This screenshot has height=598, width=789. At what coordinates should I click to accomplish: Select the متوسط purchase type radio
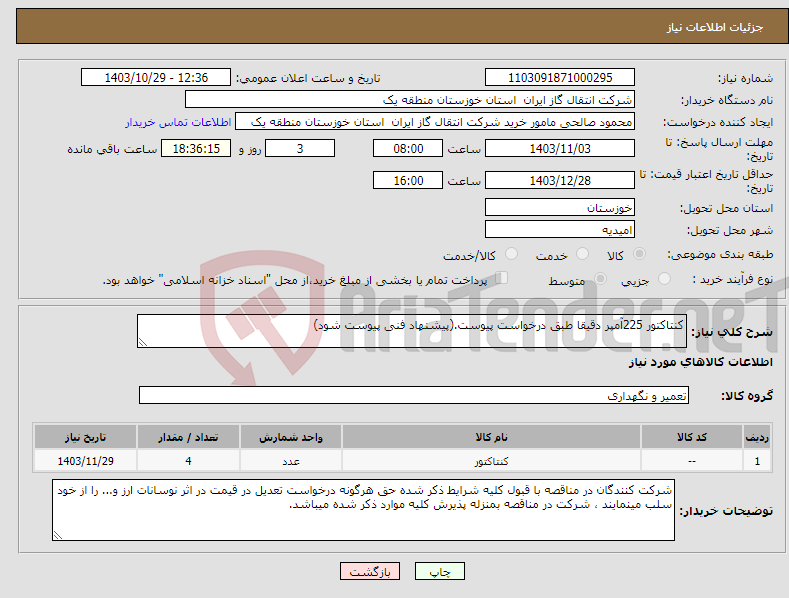tap(600, 279)
